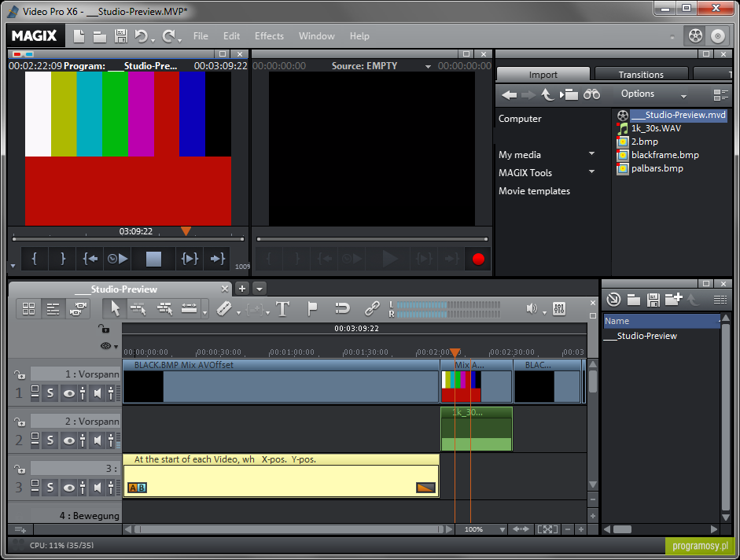Viewport: 740px width, 560px height.
Task: Switch to the Import tab
Action: coord(543,74)
